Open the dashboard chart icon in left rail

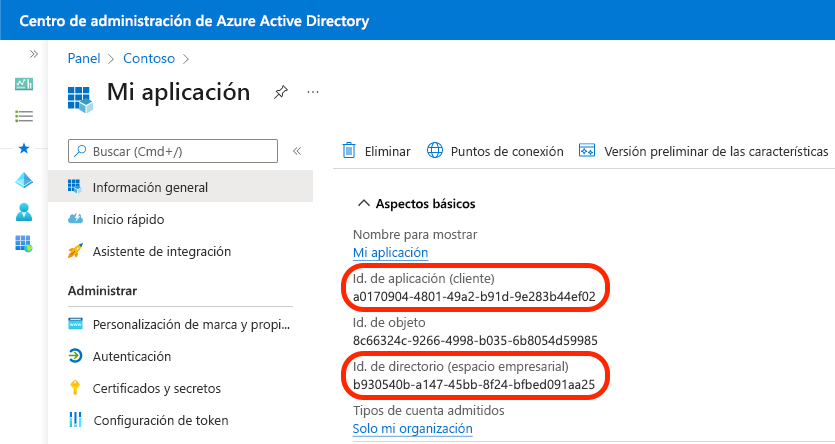click(24, 84)
